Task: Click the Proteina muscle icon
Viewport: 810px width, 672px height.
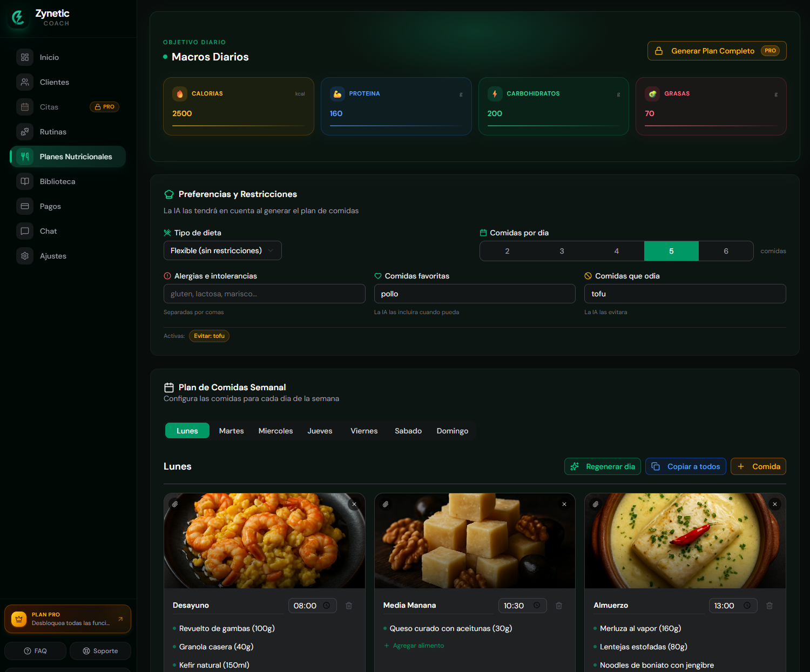Action: click(x=337, y=94)
